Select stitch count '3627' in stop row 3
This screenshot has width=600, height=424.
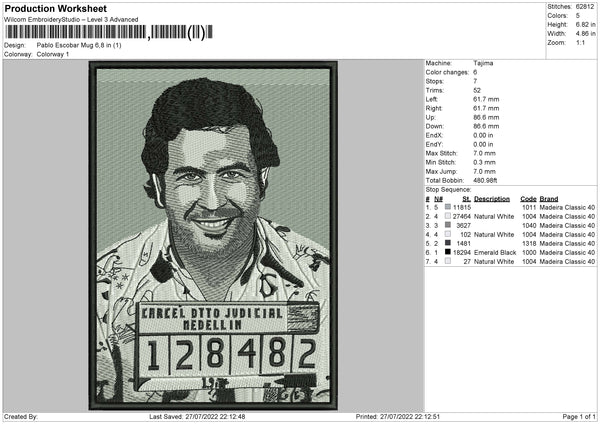[464, 225]
